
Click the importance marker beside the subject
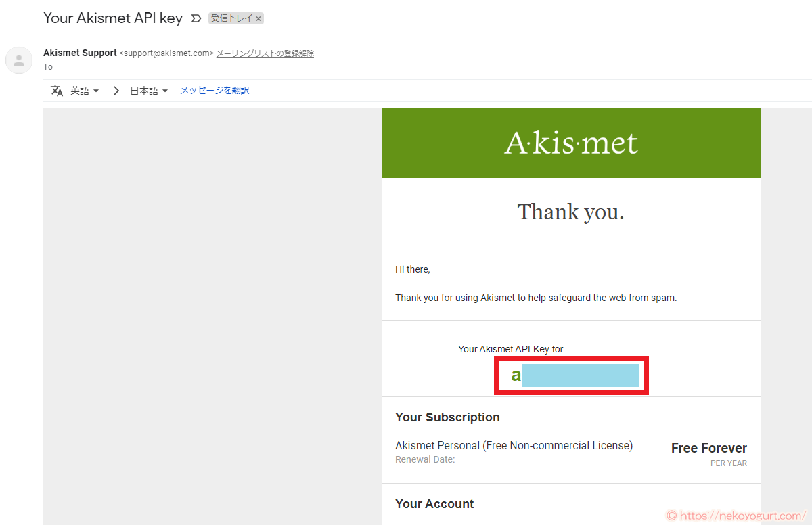[x=196, y=19]
